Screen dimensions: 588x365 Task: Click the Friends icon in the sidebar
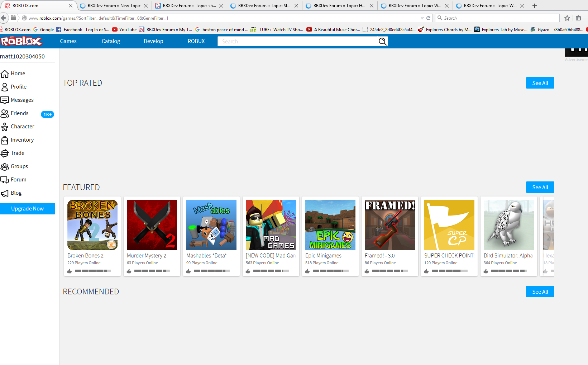coord(5,114)
